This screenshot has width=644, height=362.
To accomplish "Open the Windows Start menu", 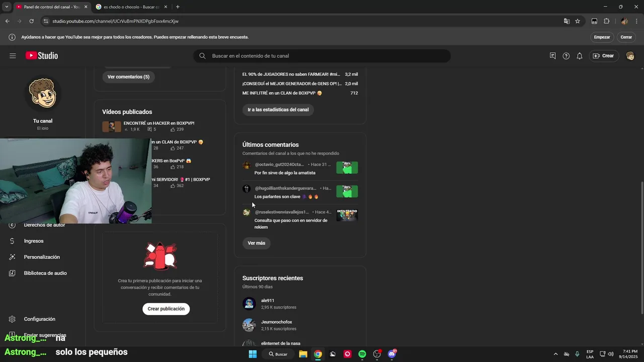I will tap(253, 354).
